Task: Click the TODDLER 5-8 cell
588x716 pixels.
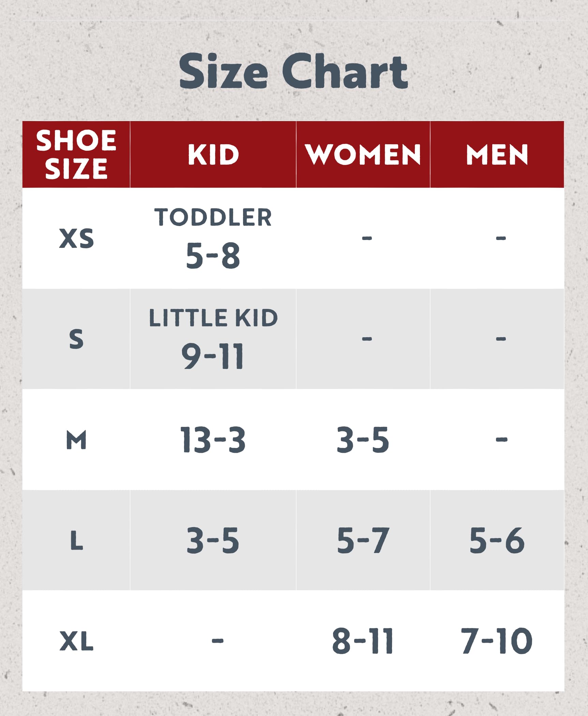Action: pyautogui.click(x=213, y=238)
